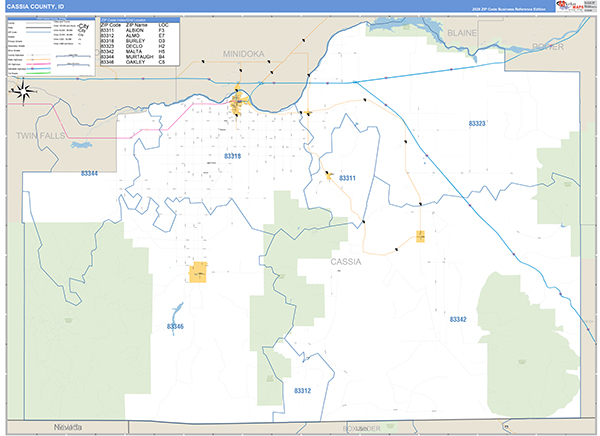600x436 pixels.
Task: Click the yellow city area near 83311 label
Action: [329, 176]
